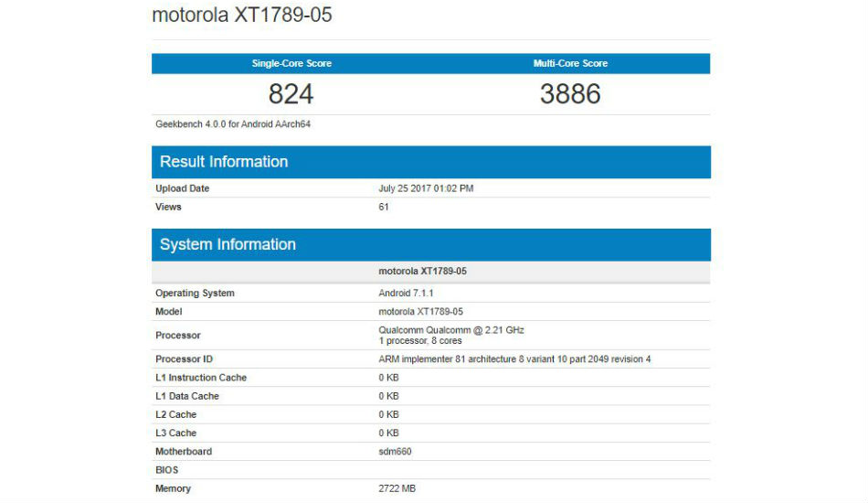Viewport: 868px width, 503px height.
Task: Select the views count 61
Action: (384, 207)
